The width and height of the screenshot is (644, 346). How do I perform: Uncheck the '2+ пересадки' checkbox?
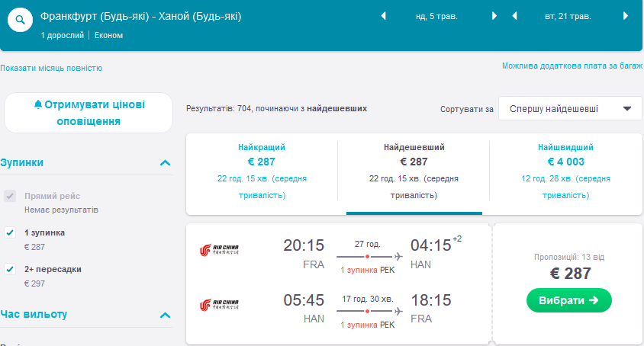pos(10,269)
